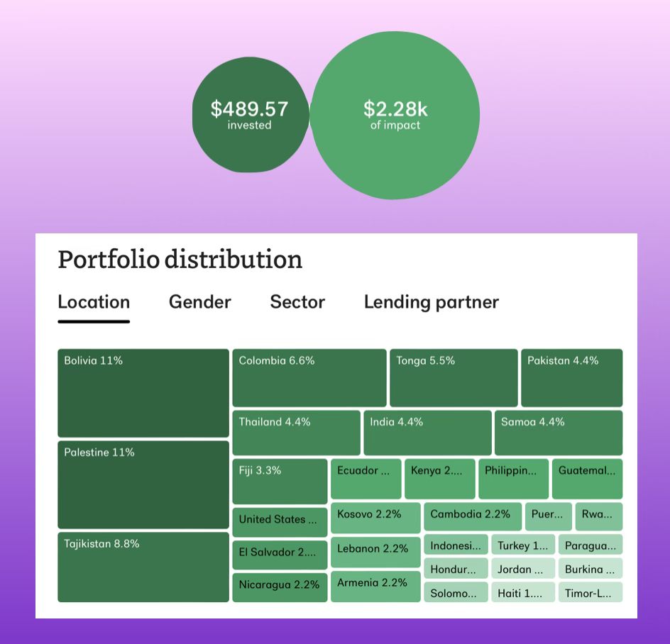Click the $2.28k of impact circle
The width and height of the screenshot is (670, 644).
395,115
